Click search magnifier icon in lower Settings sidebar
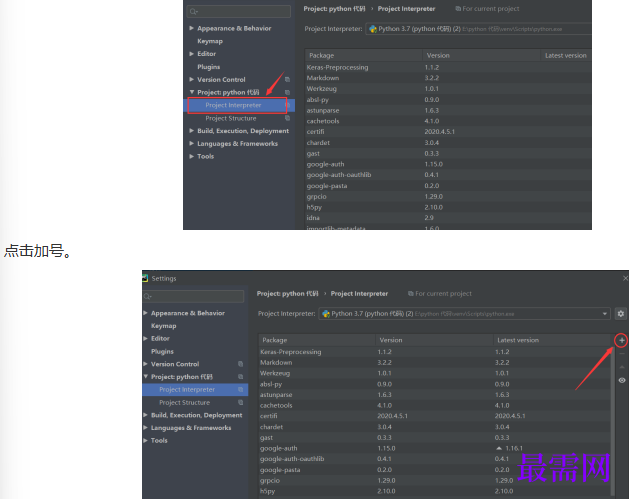The width and height of the screenshot is (629, 499). point(147,296)
